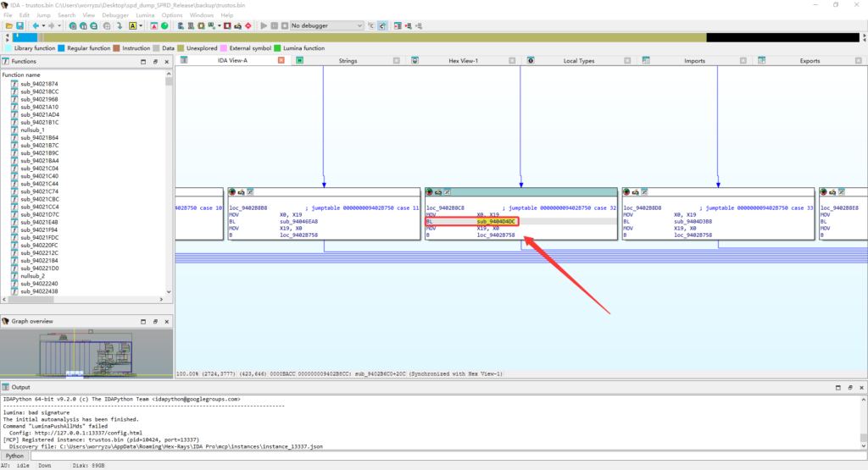
Task: Click sub_94046EA8 in the case 11 node
Action: click(x=299, y=221)
